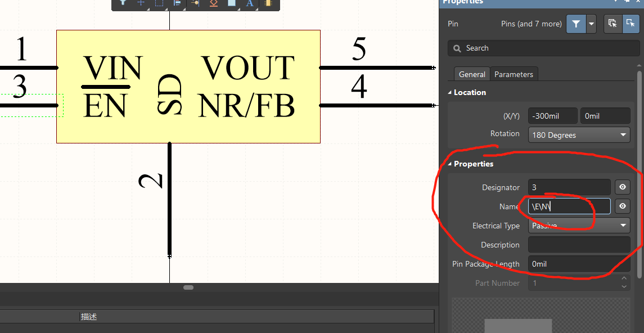644x333 pixels.
Task: Select the crosshair add/move tool in the toolbar
Action: click(141, 3)
